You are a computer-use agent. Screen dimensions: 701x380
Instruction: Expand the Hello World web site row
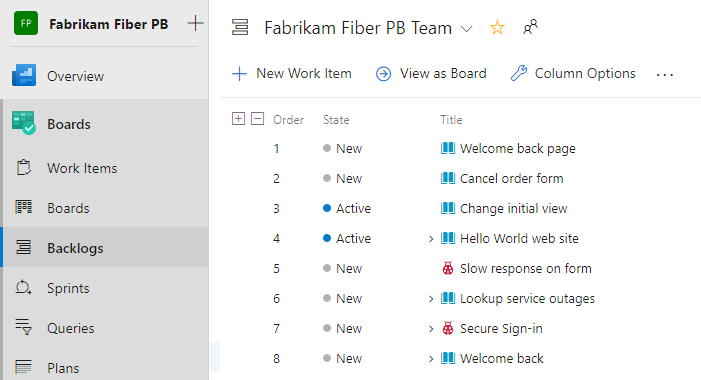pos(431,239)
